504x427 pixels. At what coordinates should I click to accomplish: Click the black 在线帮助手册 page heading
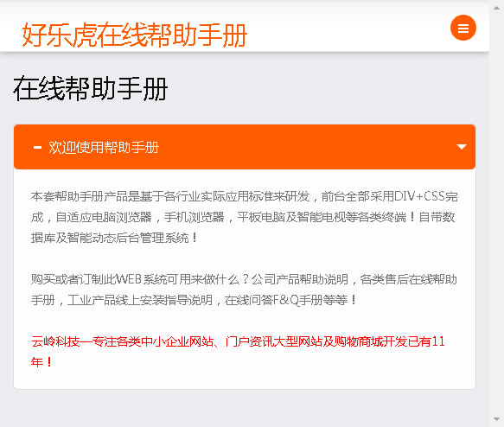tap(90, 89)
